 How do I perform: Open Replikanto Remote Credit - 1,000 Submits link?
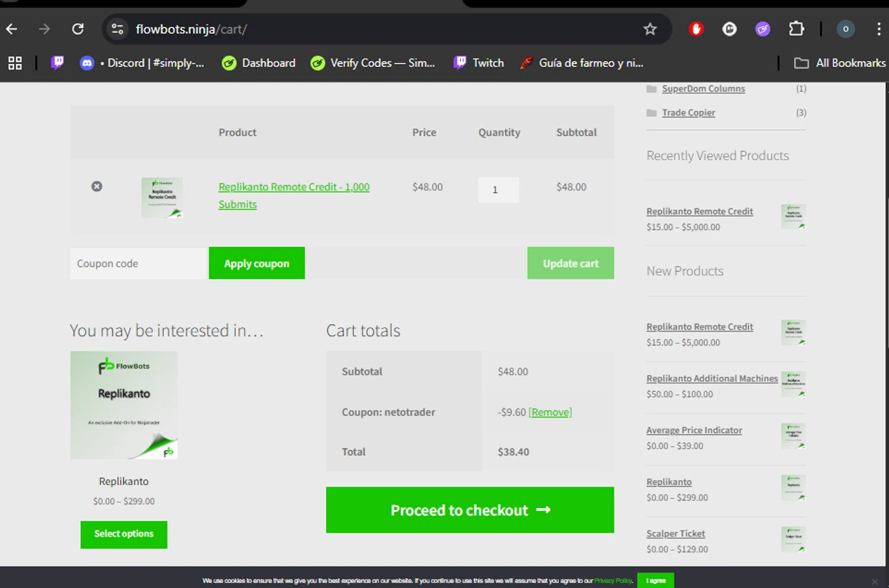click(x=294, y=195)
